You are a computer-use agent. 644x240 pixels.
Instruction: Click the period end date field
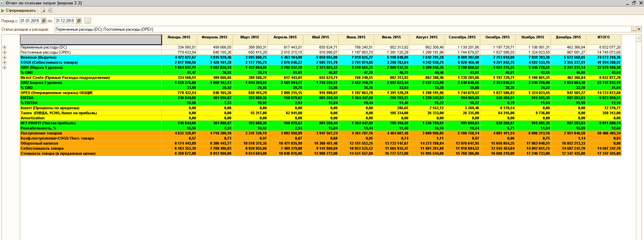coord(65,21)
